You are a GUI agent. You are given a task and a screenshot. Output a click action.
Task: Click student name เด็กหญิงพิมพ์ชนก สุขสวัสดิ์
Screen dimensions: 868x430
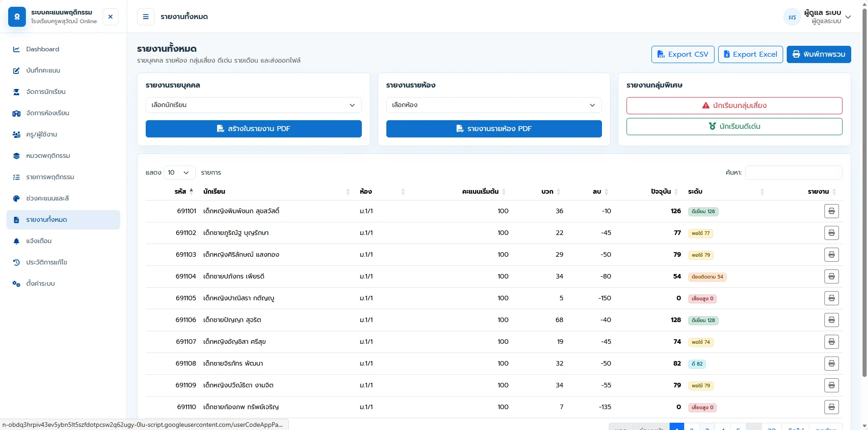tap(241, 211)
